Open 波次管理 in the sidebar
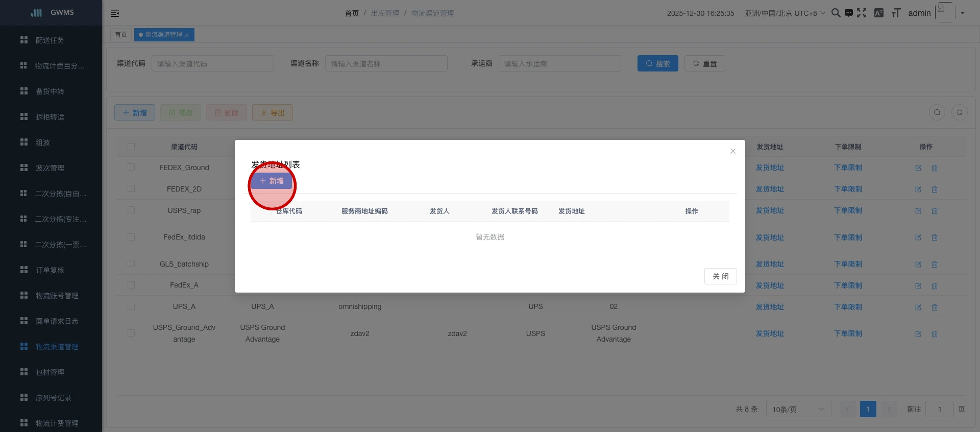The image size is (980, 432). [51, 168]
